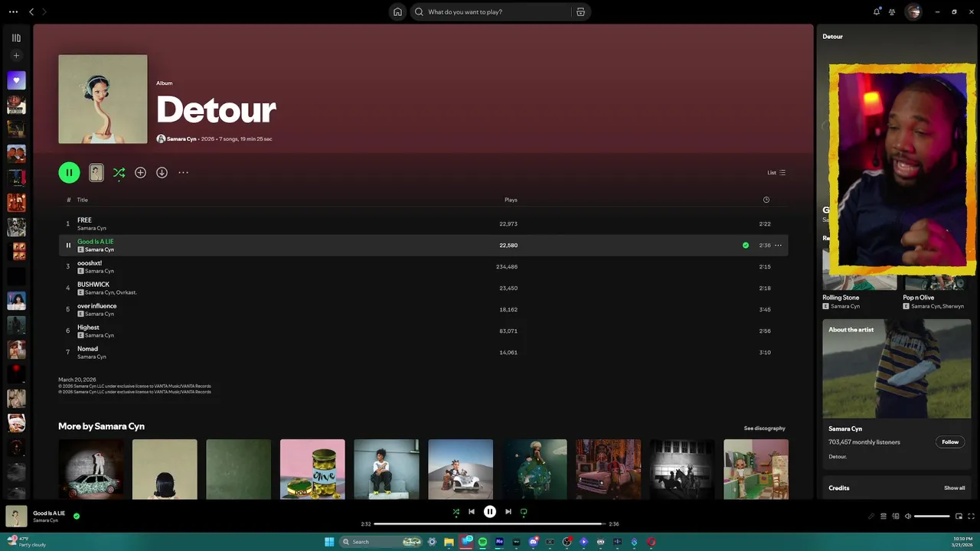Open the three-dot app menu
Viewport: 980px width, 551px height.
[13, 11]
